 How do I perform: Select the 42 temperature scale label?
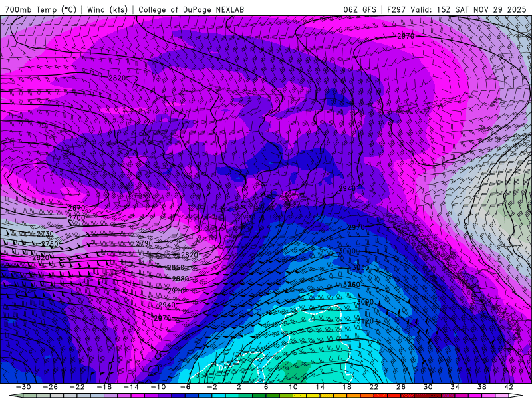point(509,387)
